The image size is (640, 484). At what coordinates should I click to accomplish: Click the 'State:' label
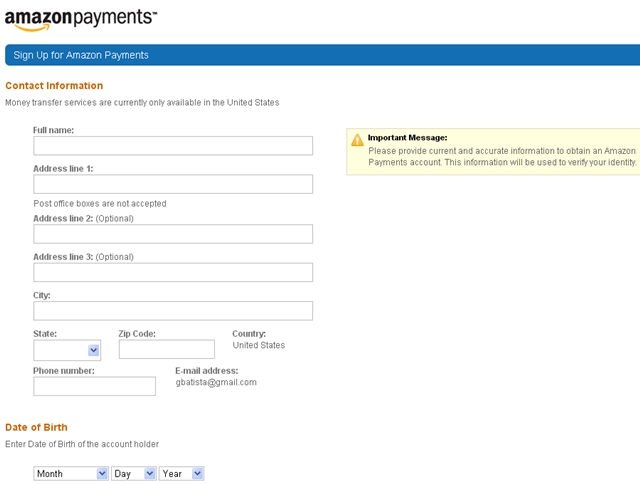click(x=45, y=334)
